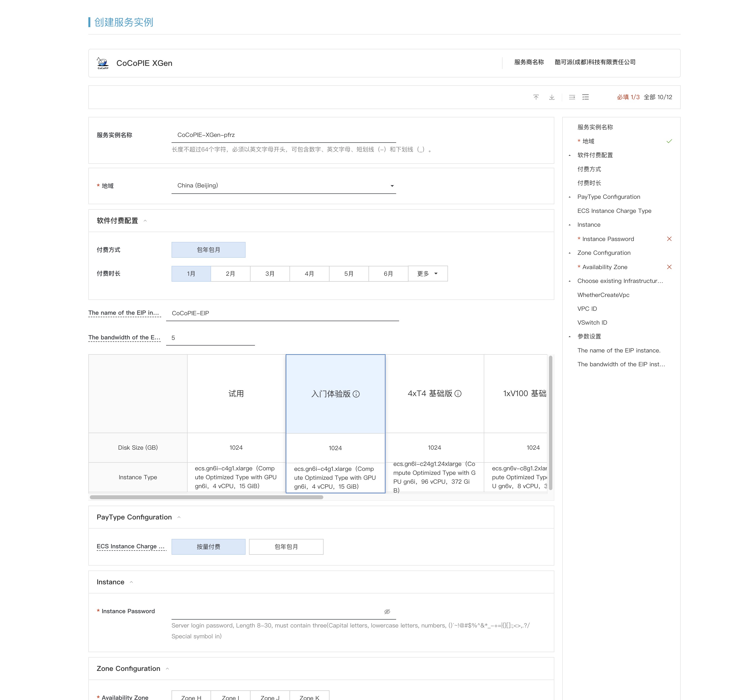Expand all sections icon in toolbar
736x700 pixels.
[x=585, y=97]
